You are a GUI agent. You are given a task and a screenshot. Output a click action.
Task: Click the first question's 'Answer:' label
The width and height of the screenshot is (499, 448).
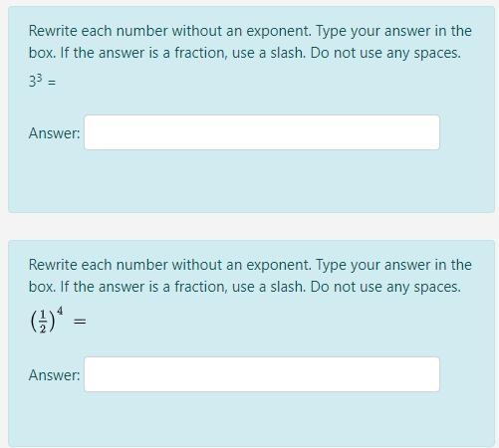click(x=55, y=133)
